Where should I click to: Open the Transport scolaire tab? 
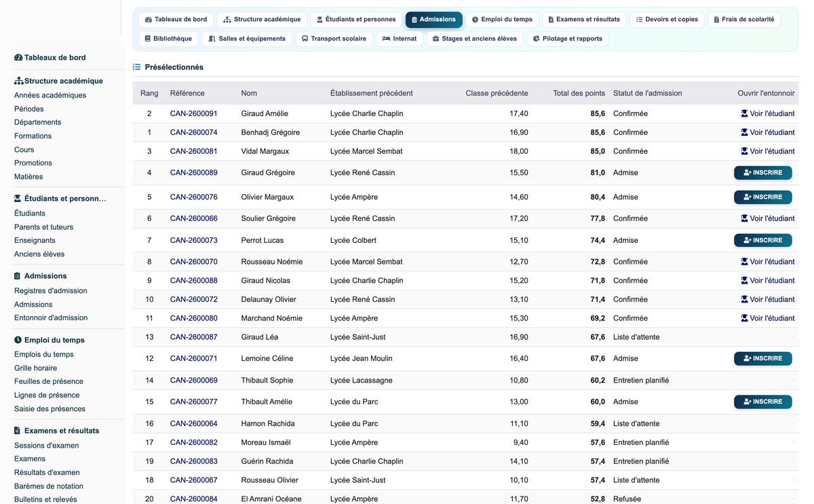tap(334, 39)
